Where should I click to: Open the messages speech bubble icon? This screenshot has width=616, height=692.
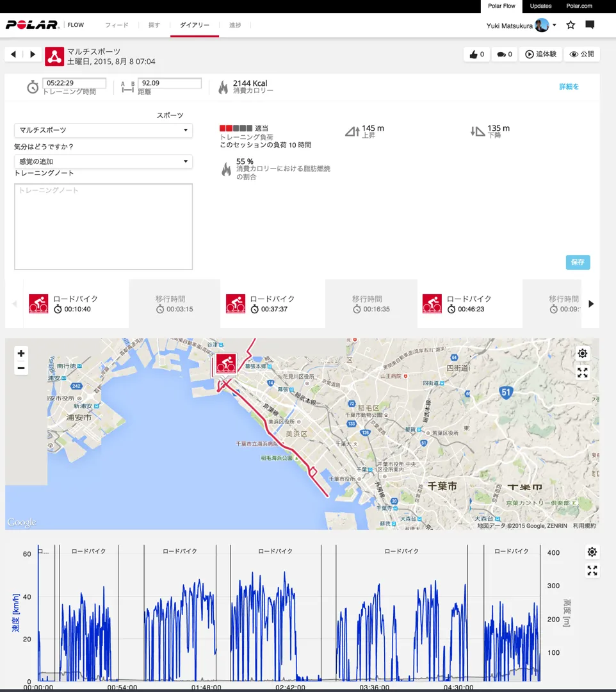590,25
